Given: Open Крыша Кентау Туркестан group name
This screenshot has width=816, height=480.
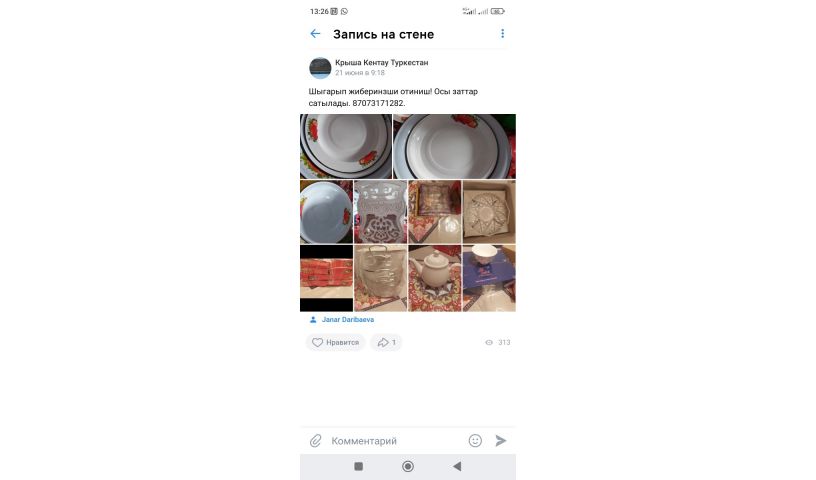Looking at the screenshot, I should click(381, 62).
